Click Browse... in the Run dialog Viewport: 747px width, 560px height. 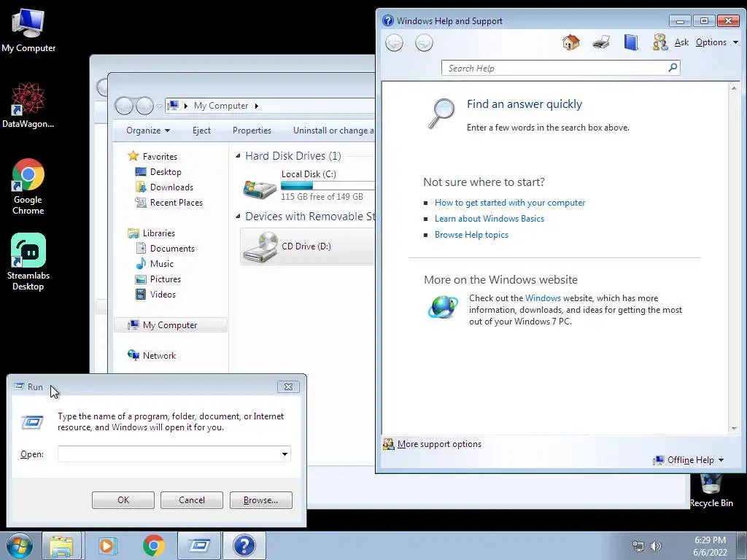click(x=260, y=500)
